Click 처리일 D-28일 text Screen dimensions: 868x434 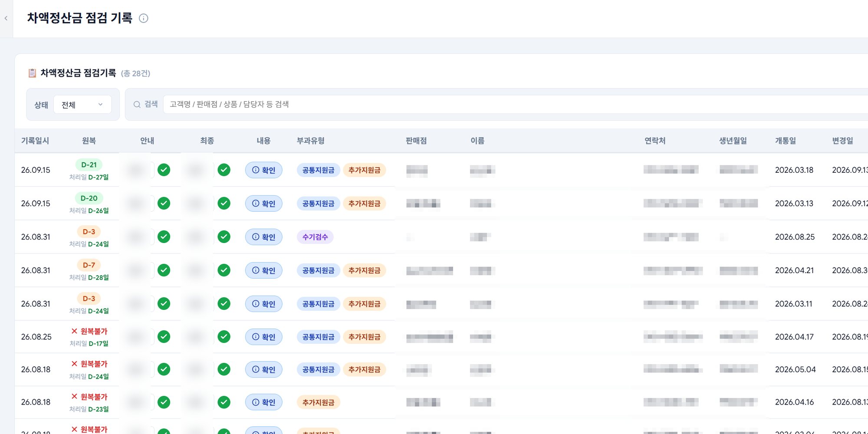(89, 277)
